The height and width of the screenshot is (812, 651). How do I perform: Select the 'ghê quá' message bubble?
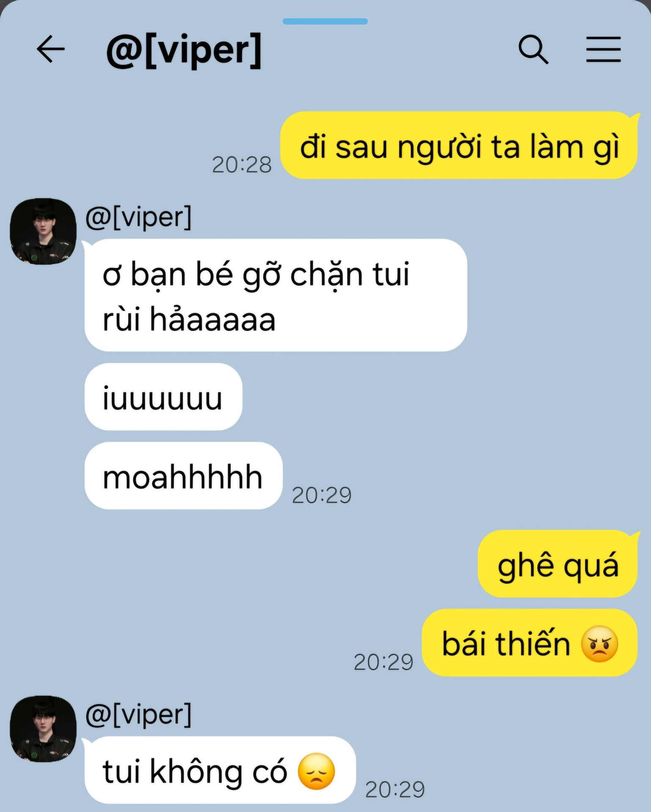point(558,564)
